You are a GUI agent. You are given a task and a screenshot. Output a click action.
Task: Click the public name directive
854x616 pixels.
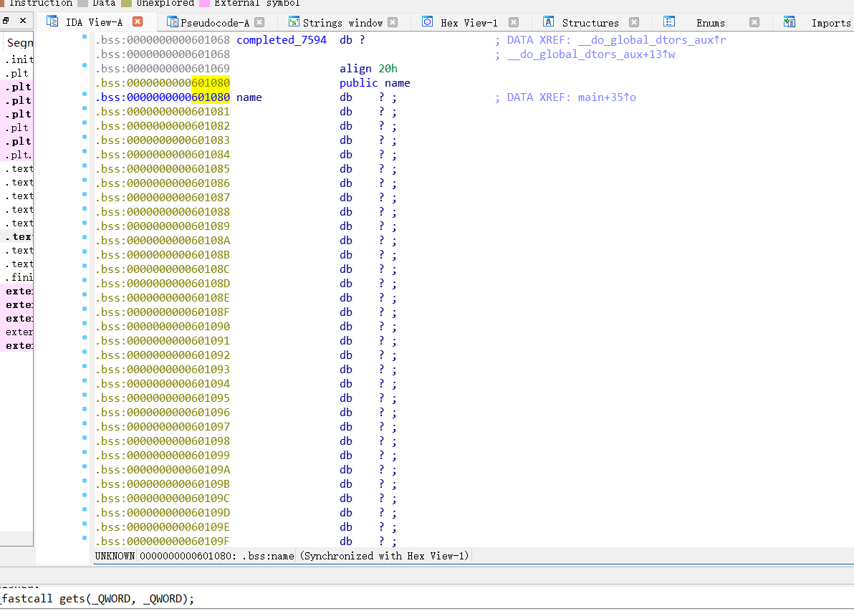click(x=375, y=83)
